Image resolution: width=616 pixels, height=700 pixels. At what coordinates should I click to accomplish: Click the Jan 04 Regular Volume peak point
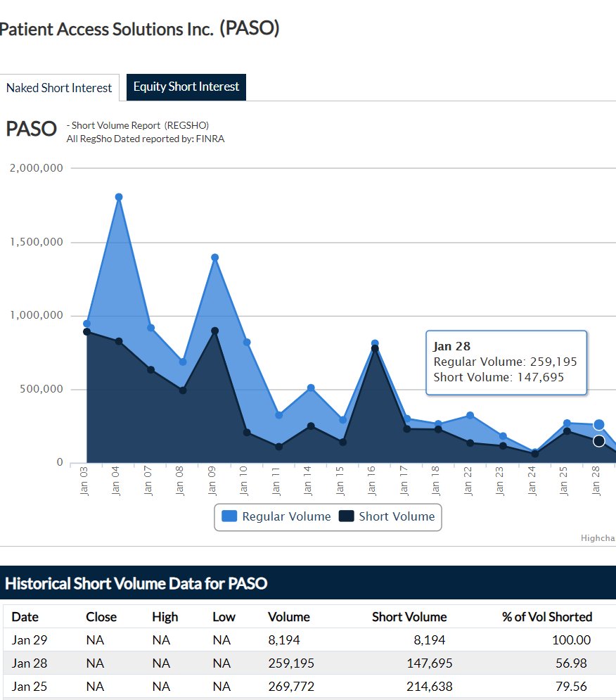pos(119,197)
